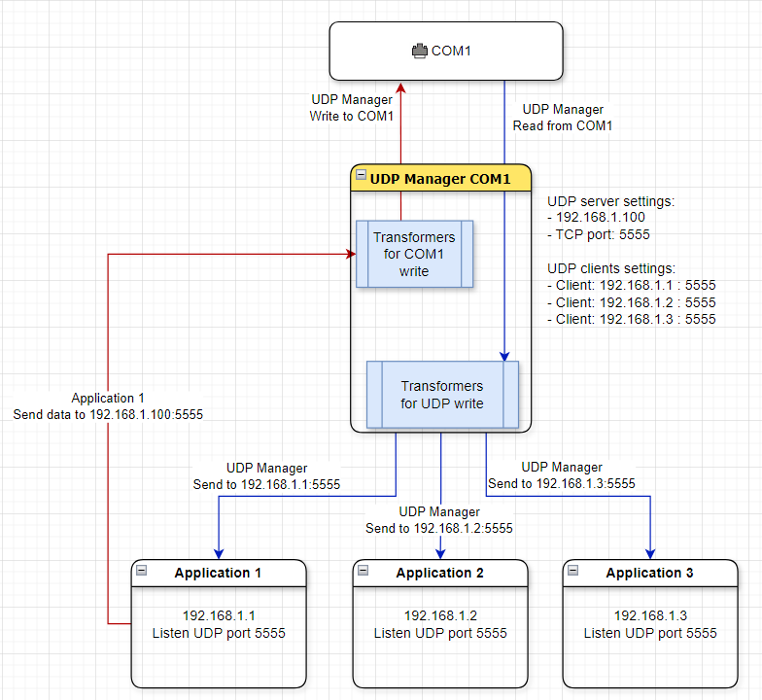Click 'Client: 192.168.1.3 : 5555' line

(x=632, y=319)
